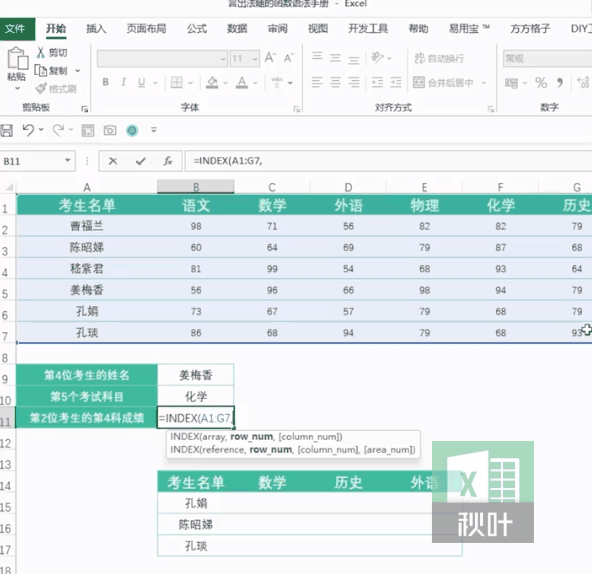This screenshot has height=574, width=592.
Task: Click the Cut scissors icon
Action: pos(40,52)
